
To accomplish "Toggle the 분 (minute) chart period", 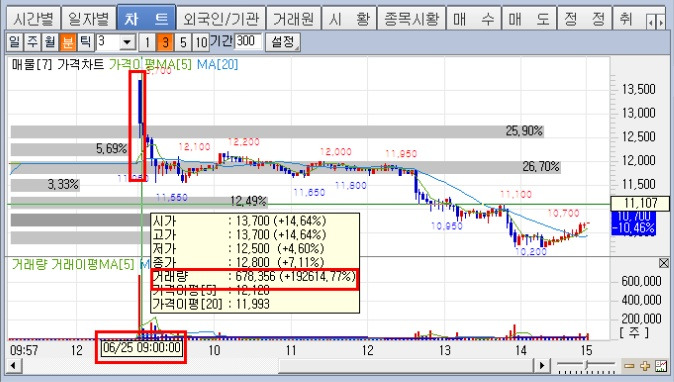I will [67, 42].
